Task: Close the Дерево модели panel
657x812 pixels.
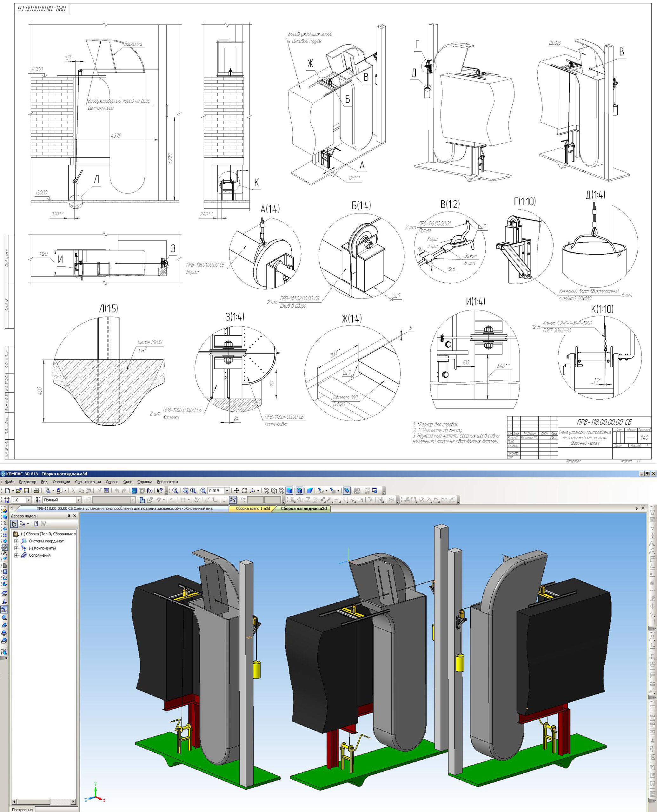Action: pos(75,516)
